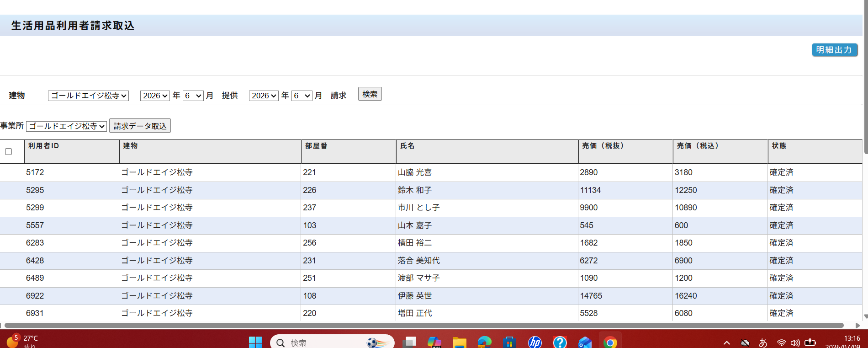
Task: Open the 請求 year dropdown
Action: [264, 96]
